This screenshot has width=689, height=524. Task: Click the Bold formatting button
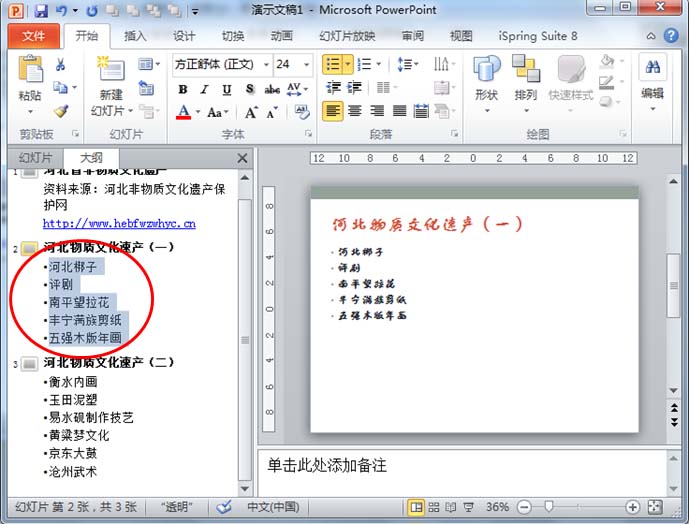pos(184,88)
